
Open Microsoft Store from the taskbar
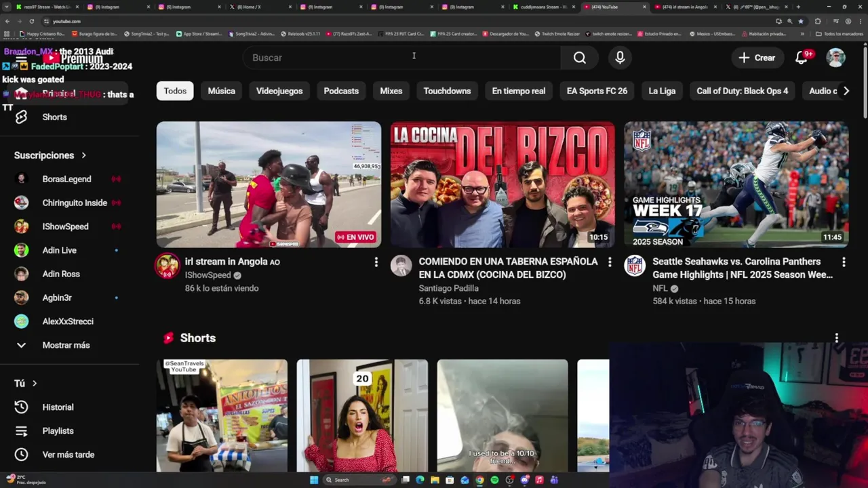(x=450, y=480)
